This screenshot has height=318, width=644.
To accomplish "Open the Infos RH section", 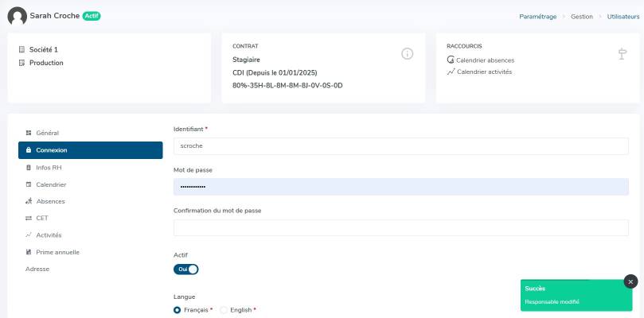I will pyautogui.click(x=49, y=168).
